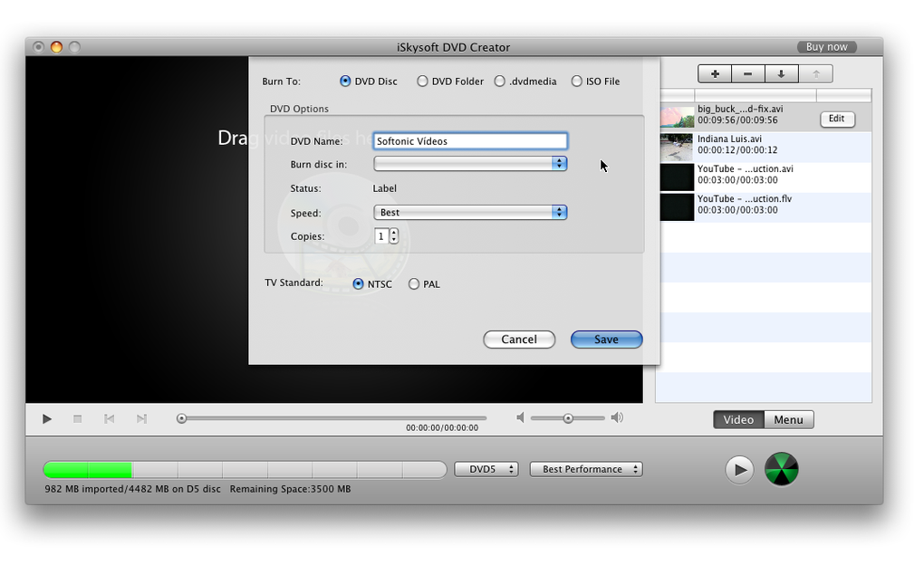
Task: Open the Burn disc in dropdown
Action: tap(470, 163)
